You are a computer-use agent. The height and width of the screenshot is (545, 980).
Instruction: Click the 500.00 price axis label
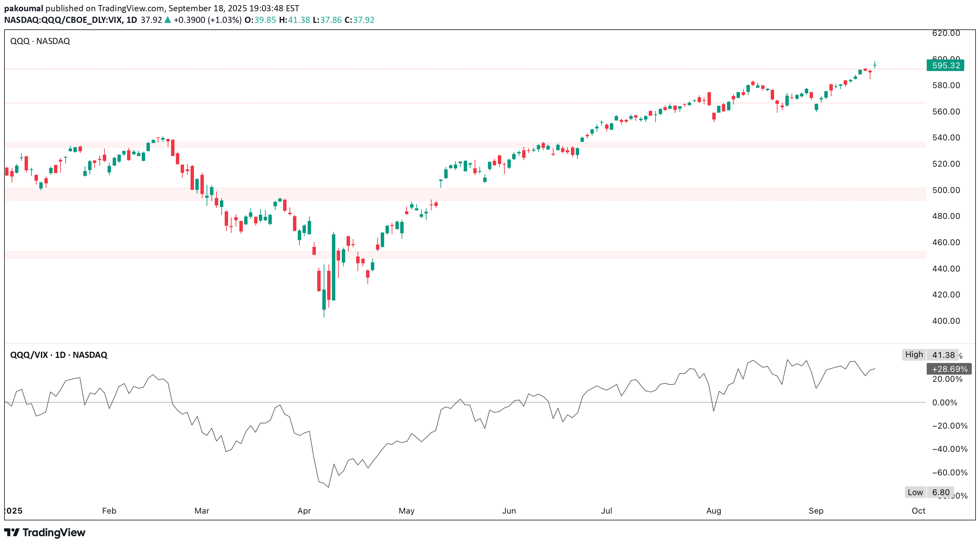point(946,190)
